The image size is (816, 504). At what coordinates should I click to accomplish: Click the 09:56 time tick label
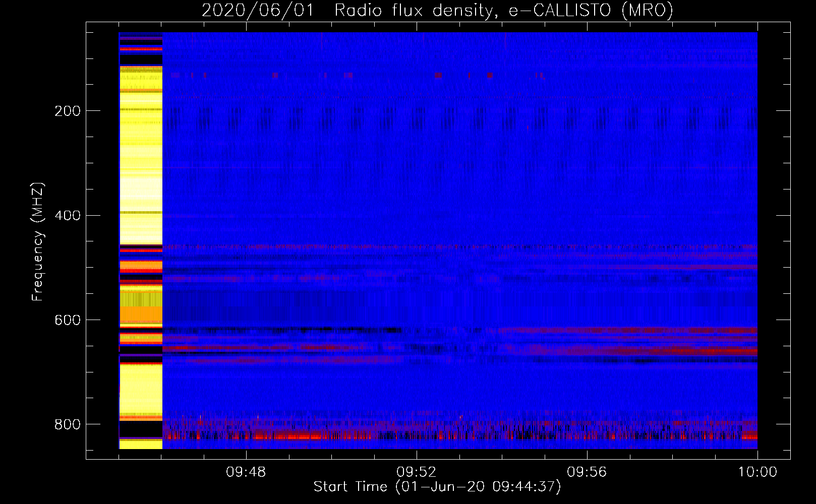[x=587, y=472]
